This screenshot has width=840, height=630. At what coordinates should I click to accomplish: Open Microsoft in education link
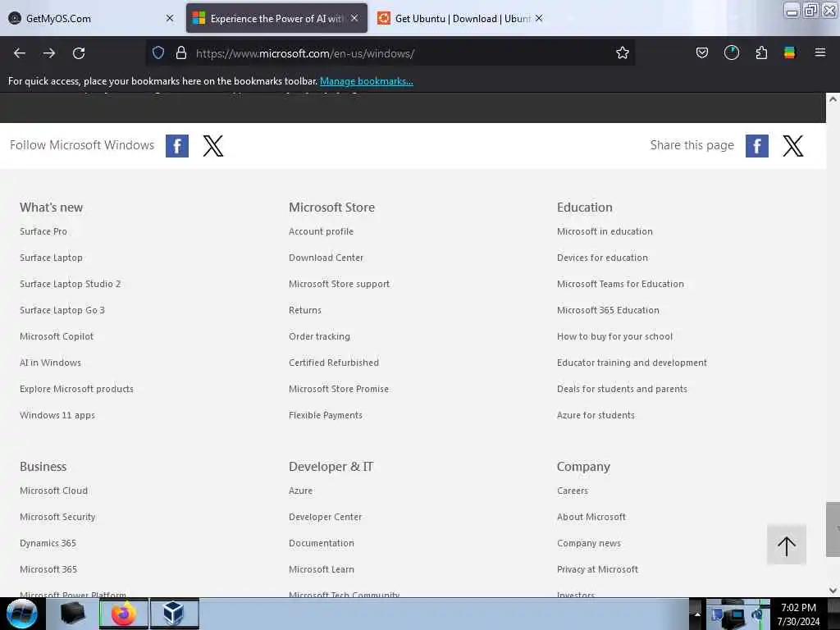pyautogui.click(x=605, y=231)
